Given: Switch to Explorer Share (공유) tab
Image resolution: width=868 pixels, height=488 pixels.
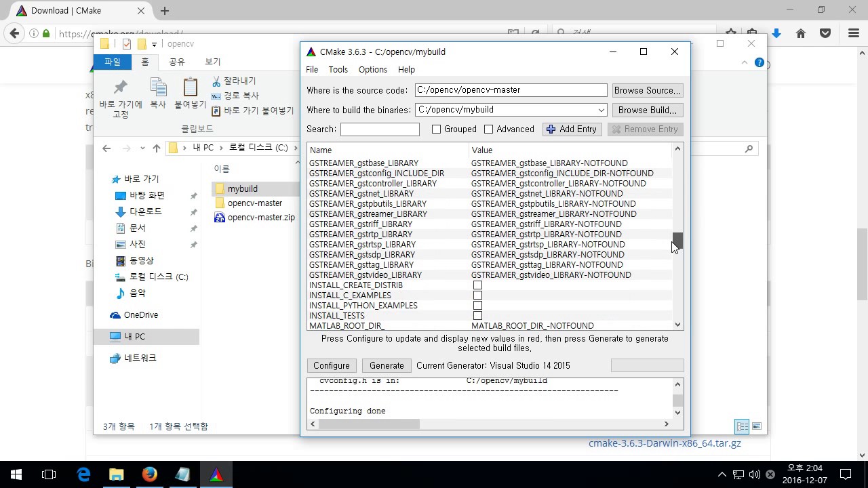Looking at the screenshot, I should [176, 62].
